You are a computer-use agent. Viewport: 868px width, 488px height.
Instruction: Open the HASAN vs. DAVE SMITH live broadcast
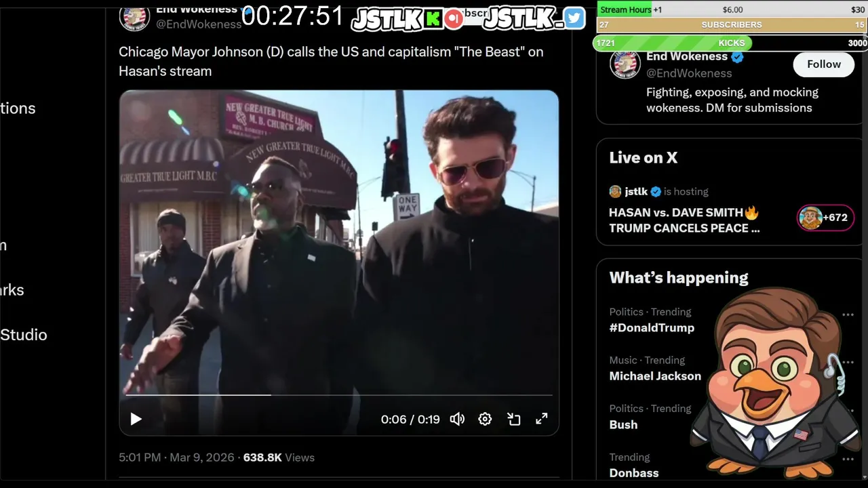click(684, 220)
